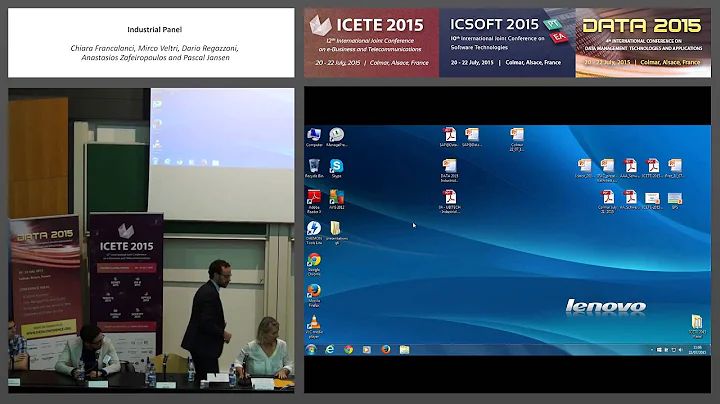720x404 pixels.
Task: Open Windows Media Player from taskbar
Action: [x=367, y=350]
